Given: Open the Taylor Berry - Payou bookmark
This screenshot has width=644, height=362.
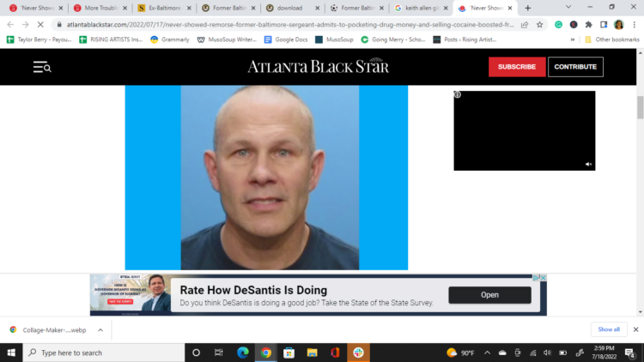Looking at the screenshot, I should 39,39.
